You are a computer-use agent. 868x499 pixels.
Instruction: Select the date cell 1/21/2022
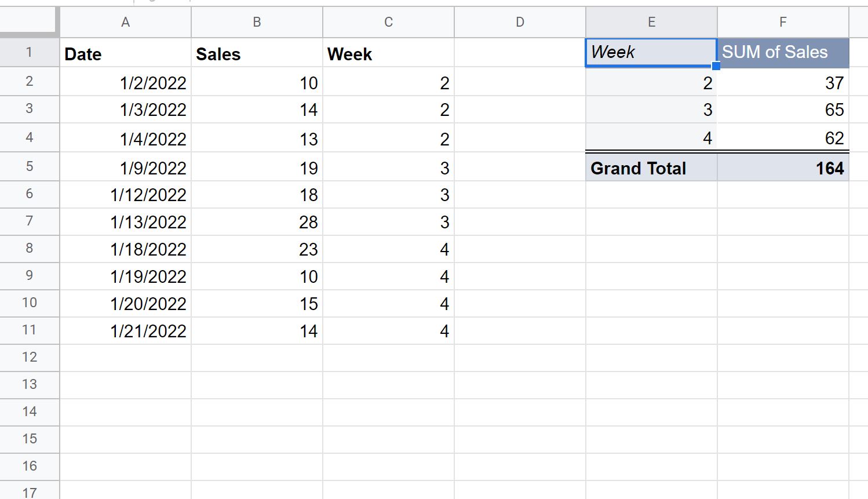pos(125,331)
